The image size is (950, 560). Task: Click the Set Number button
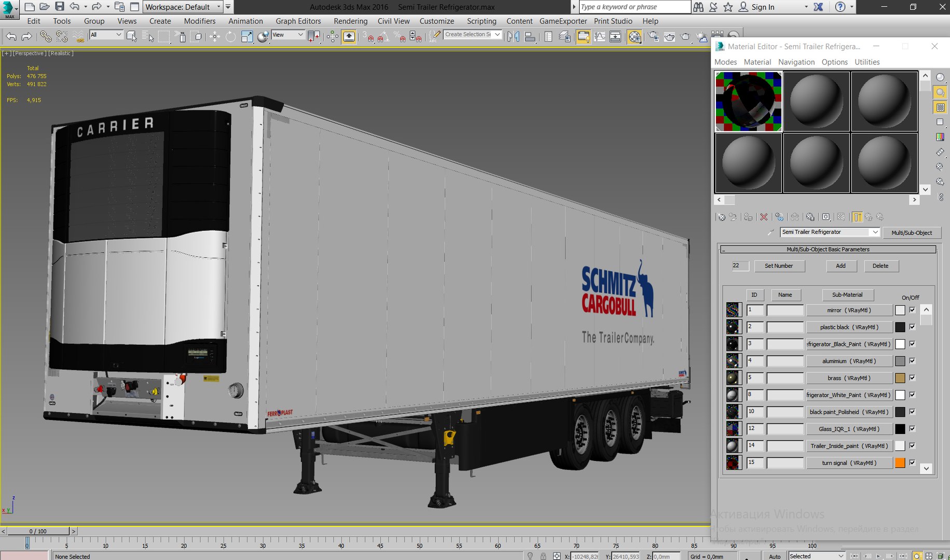pyautogui.click(x=779, y=266)
